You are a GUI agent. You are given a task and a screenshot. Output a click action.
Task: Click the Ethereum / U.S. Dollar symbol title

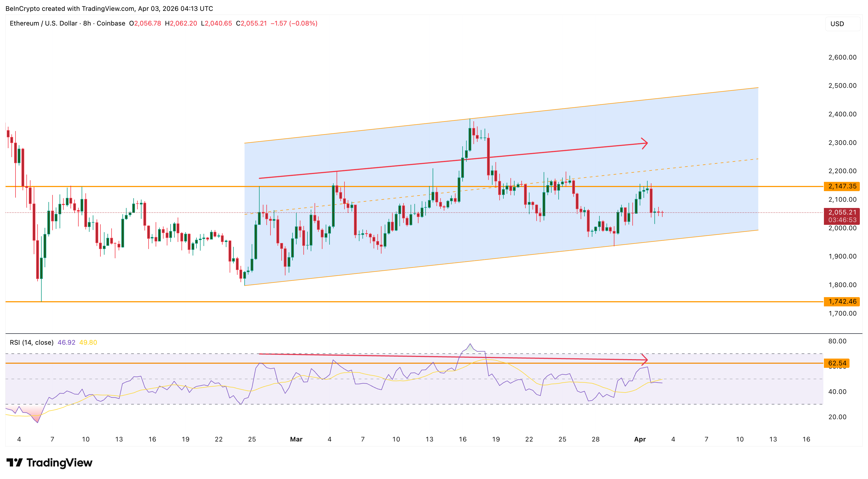point(44,23)
